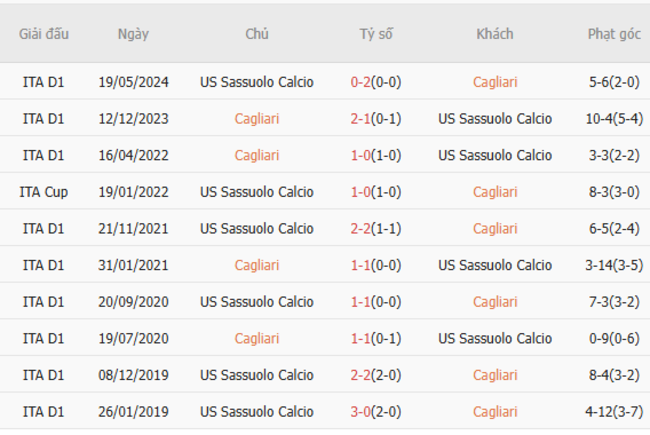
Task: Click the Giải đấu column header
Action: point(44,33)
